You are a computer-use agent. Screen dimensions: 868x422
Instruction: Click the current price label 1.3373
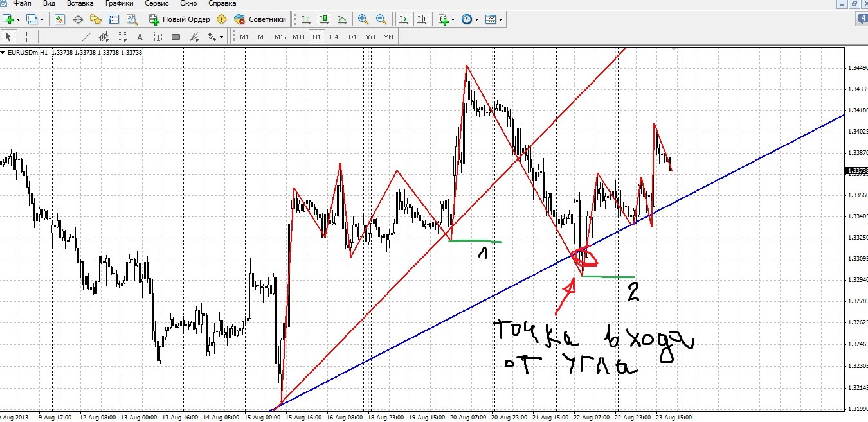(855, 171)
